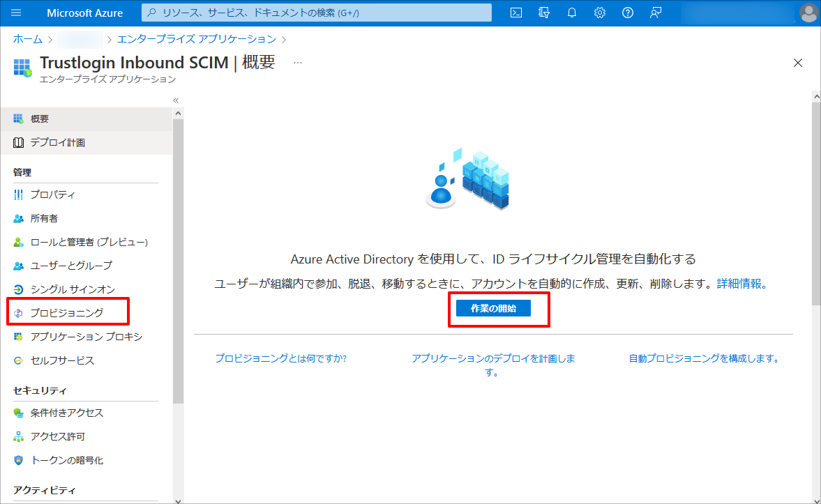This screenshot has width=821, height=504.
Task: Click the sidebar scroll up arrow
Action: click(178, 113)
